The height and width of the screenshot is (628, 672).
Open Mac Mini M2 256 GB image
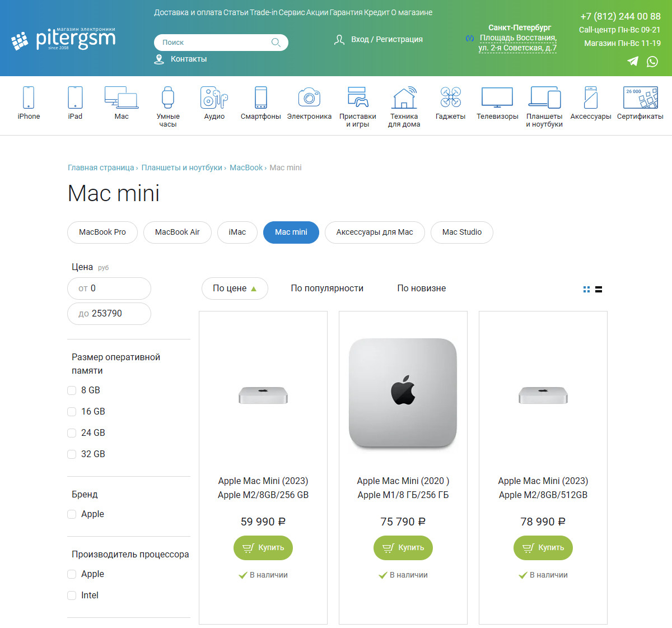263,396
